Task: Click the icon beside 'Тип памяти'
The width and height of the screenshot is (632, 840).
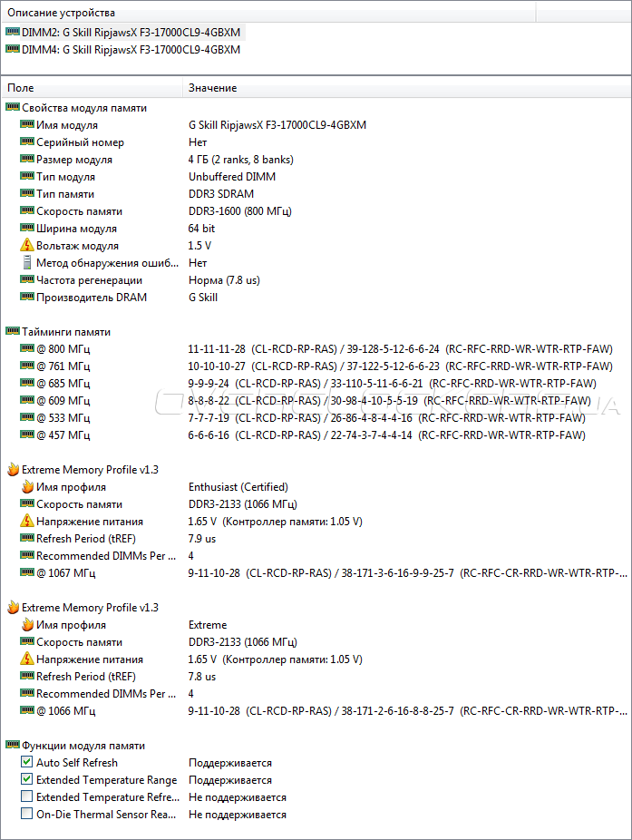Action: pos(27,193)
